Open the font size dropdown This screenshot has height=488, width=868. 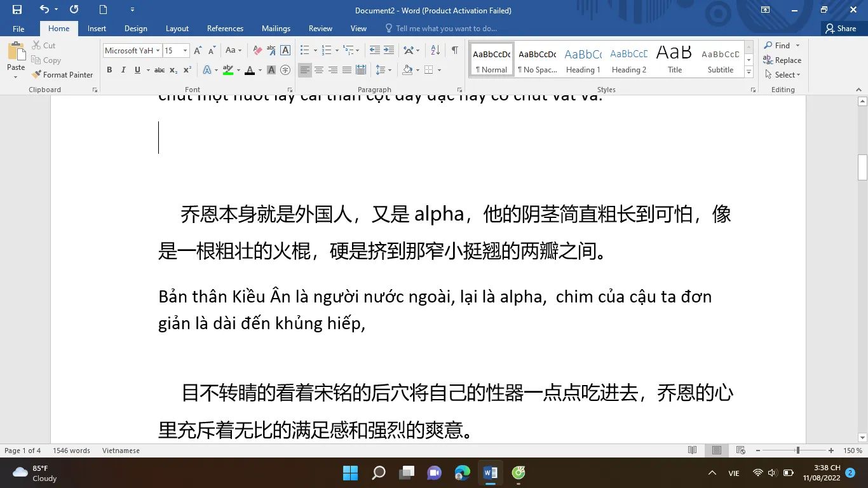click(186, 51)
